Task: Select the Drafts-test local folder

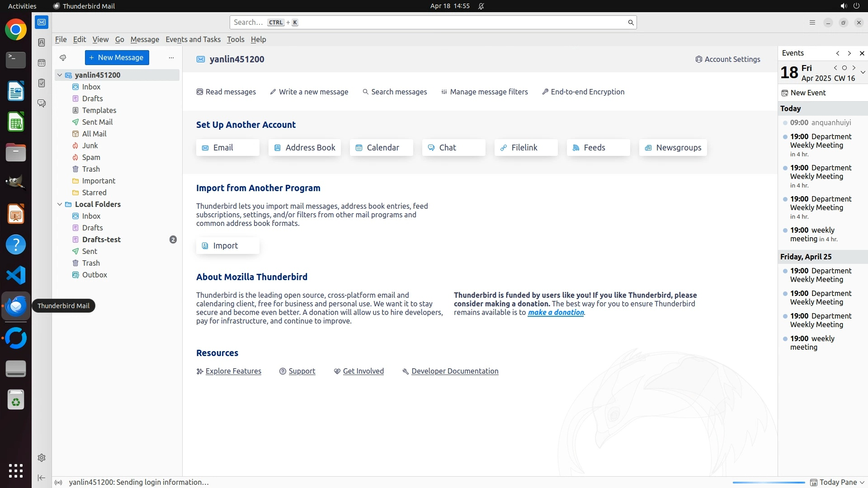Action: (101, 239)
